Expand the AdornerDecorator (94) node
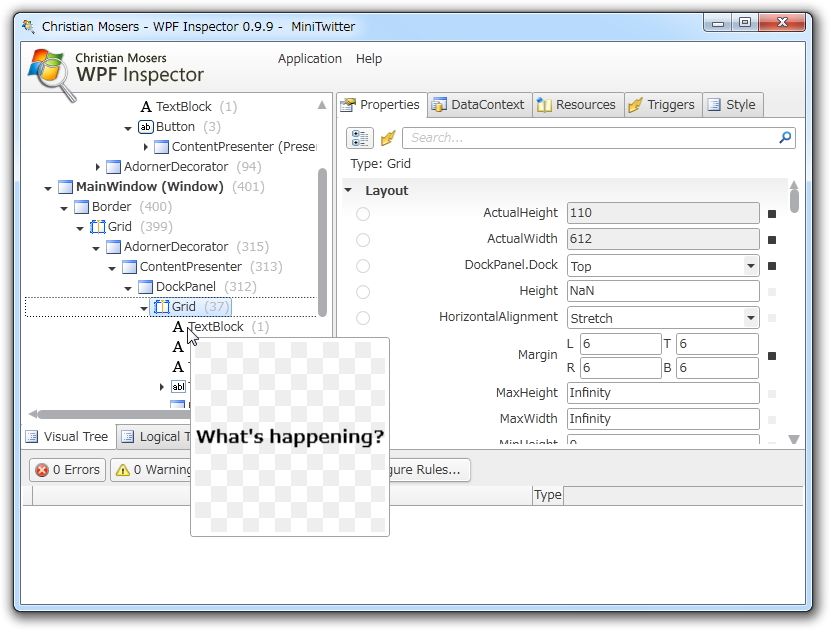830x631 pixels. pyautogui.click(x=97, y=167)
